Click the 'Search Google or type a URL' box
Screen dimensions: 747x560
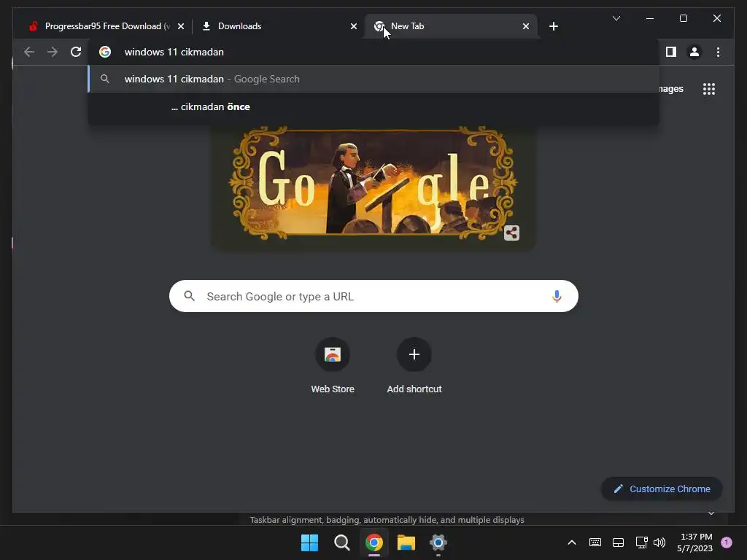(x=373, y=296)
